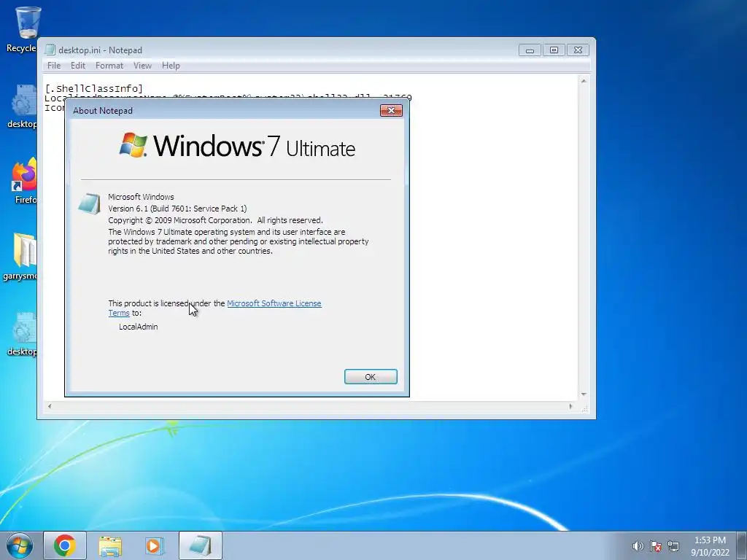Select the Firefox desktop shortcut
The height and width of the screenshot is (560, 747).
[24, 181]
